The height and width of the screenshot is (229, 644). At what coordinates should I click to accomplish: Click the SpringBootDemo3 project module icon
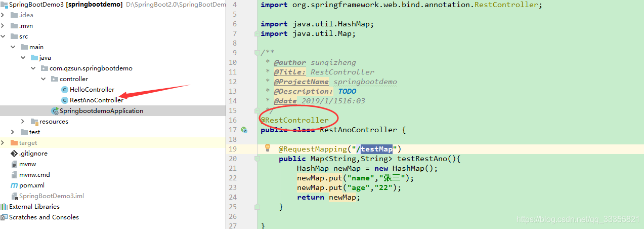coord(5,5)
